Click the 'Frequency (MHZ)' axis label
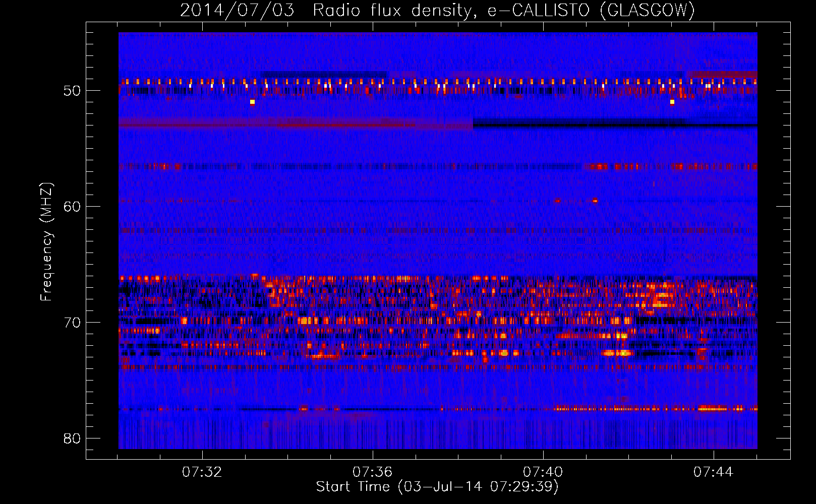The image size is (816, 504). (x=46, y=242)
